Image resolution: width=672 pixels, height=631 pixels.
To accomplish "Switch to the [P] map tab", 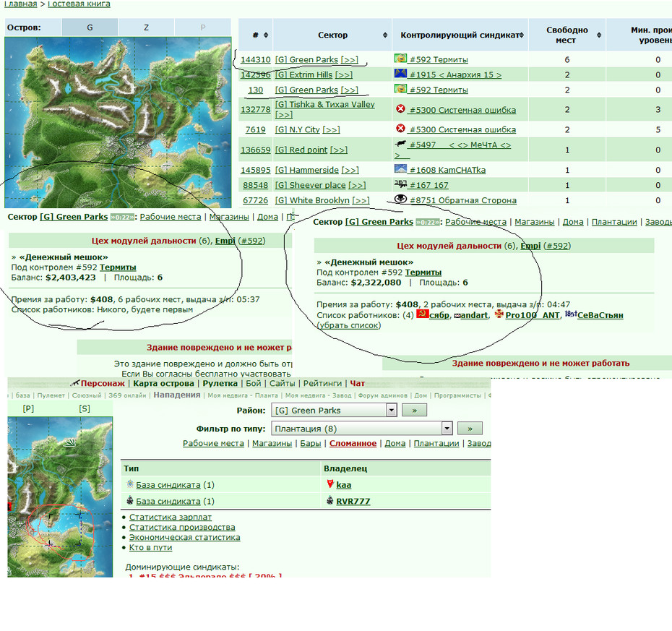I will (28, 408).
